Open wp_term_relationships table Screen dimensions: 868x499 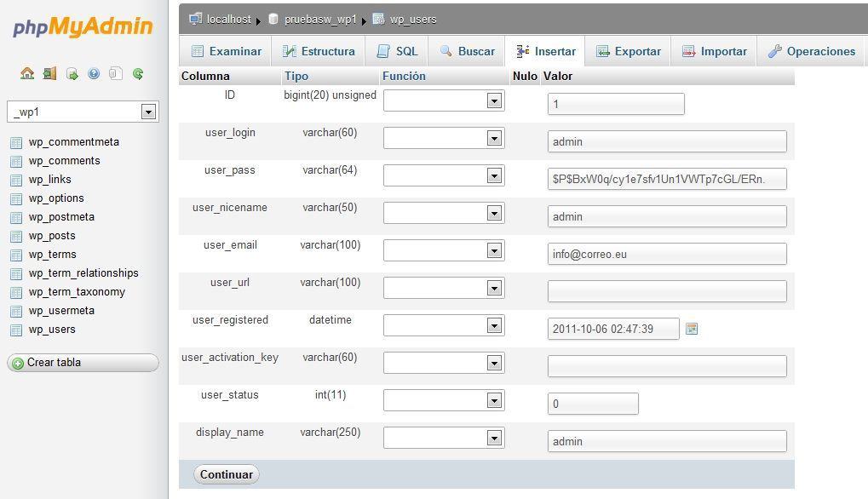coord(83,273)
